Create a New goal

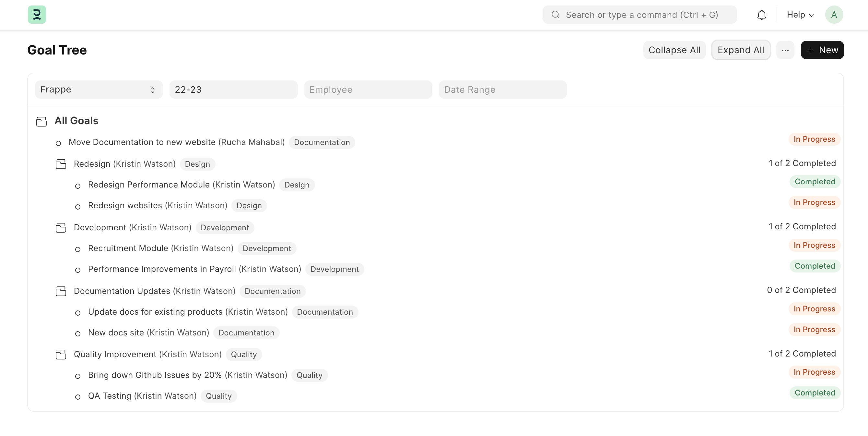[x=822, y=50]
